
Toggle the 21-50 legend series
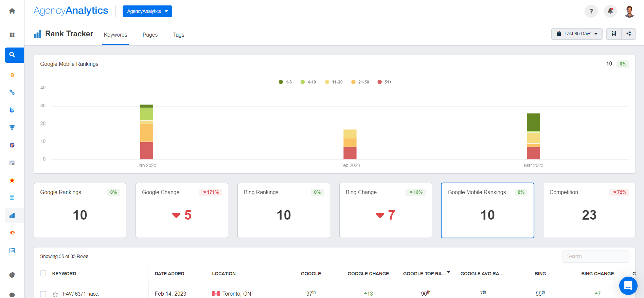coord(360,82)
